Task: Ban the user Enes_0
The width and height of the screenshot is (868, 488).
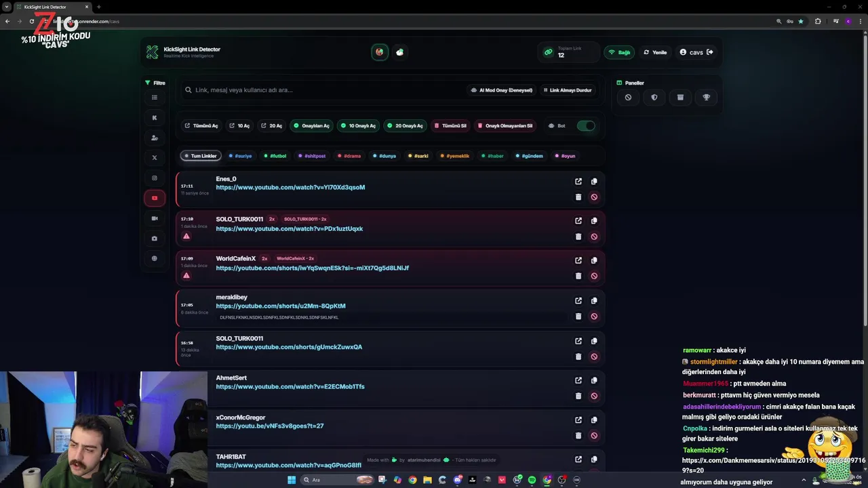Action: pos(594,197)
